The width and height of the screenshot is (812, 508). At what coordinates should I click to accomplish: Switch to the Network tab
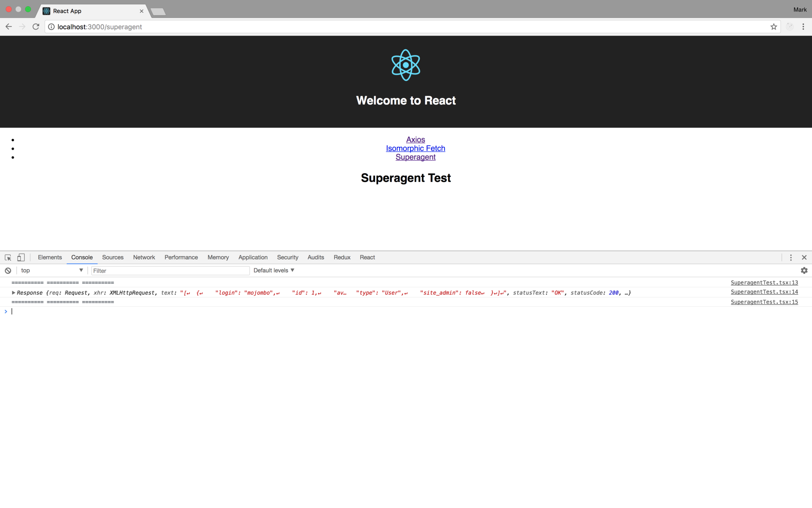pyautogui.click(x=144, y=257)
